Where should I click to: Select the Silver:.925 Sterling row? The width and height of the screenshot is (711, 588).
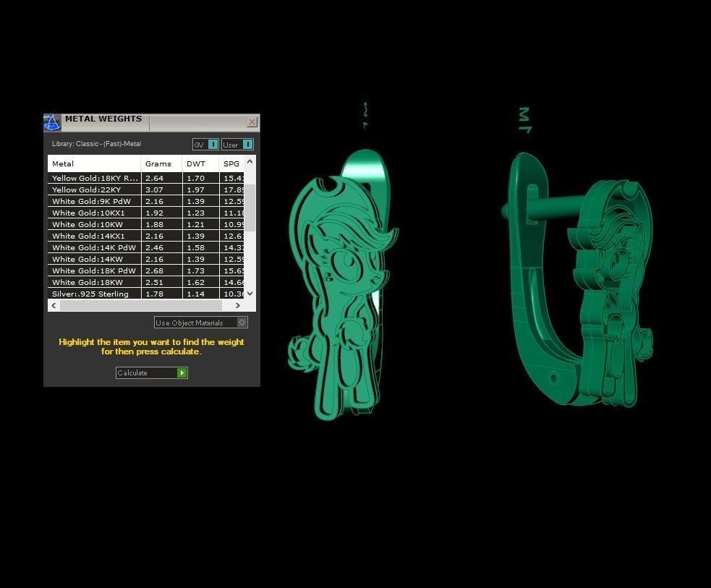tap(146, 294)
